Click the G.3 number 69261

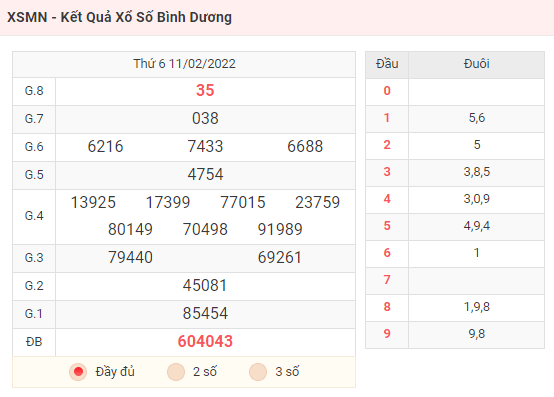click(280, 257)
